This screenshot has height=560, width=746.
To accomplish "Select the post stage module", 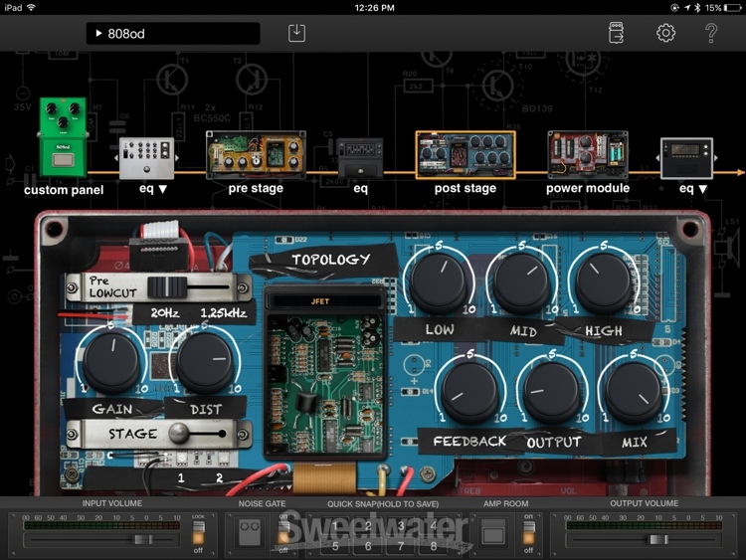I will (466, 155).
